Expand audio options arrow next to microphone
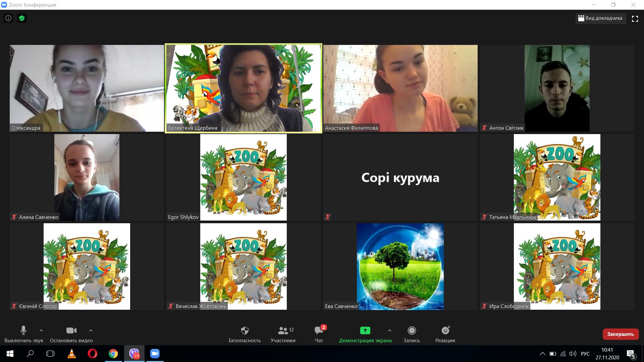The height and width of the screenshot is (362, 644). [x=41, y=330]
